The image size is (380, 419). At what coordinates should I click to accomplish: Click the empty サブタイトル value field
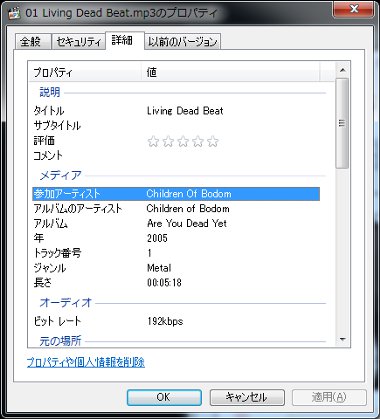(233, 126)
